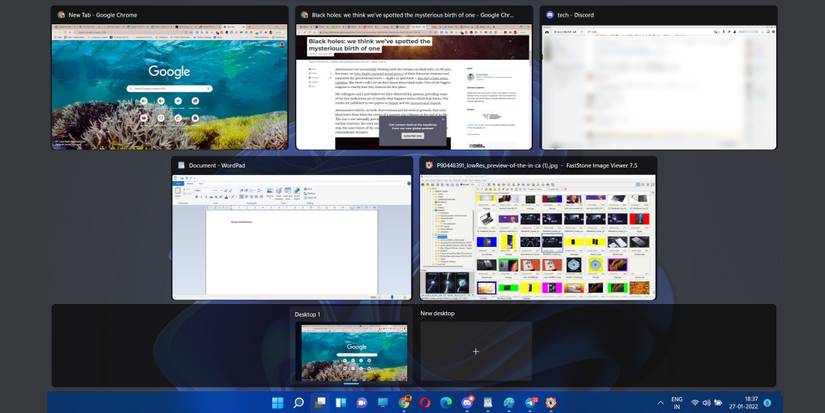The width and height of the screenshot is (825, 413).
Task: Select the Desktop 1 virtual desktop
Action: point(351,346)
